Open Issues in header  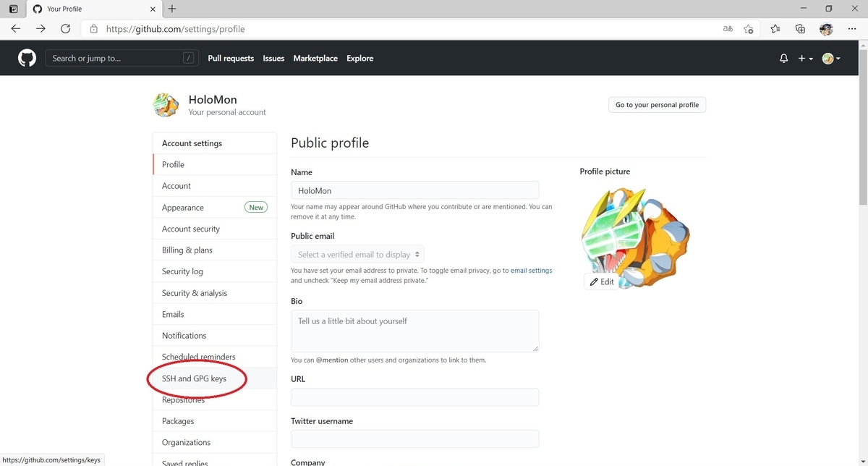click(273, 59)
